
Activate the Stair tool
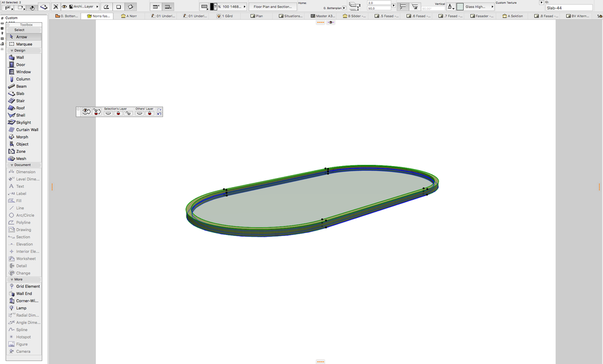coord(24,101)
